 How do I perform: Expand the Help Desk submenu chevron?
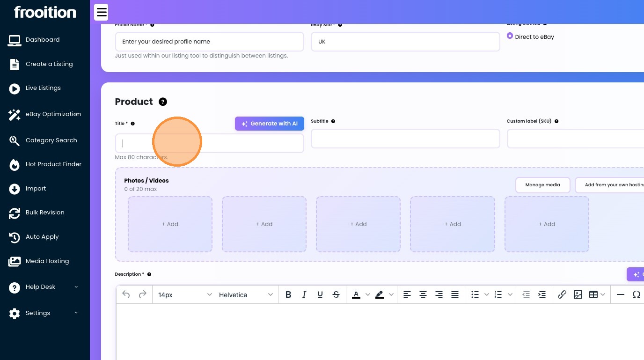[76, 287]
